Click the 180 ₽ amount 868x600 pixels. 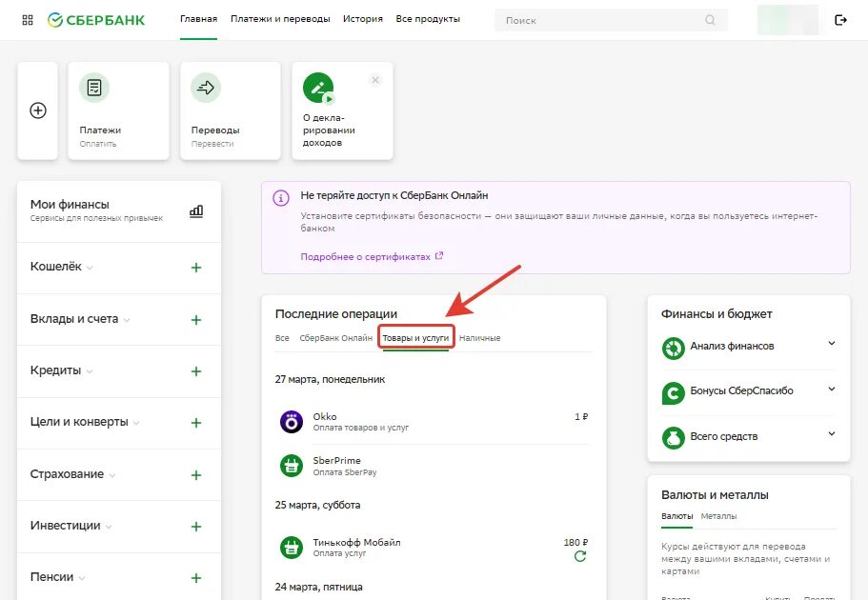pyautogui.click(x=575, y=543)
